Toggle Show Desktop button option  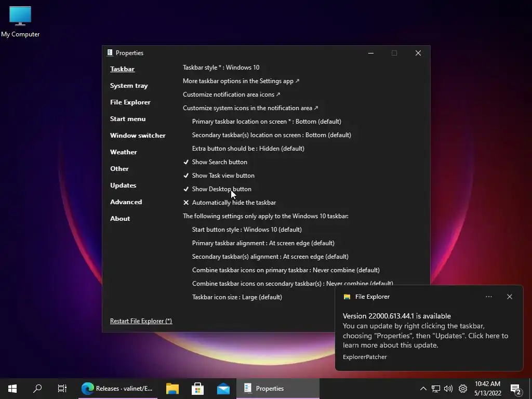pos(217,189)
